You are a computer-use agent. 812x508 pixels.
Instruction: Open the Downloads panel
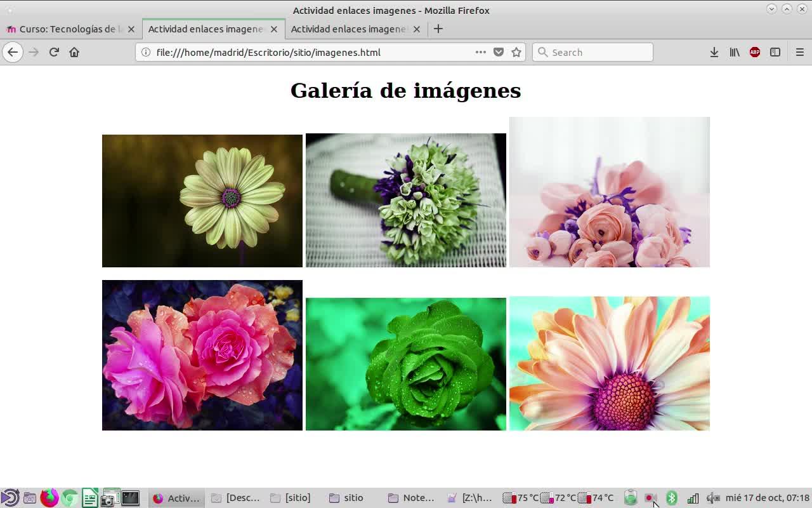coord(714,52)
